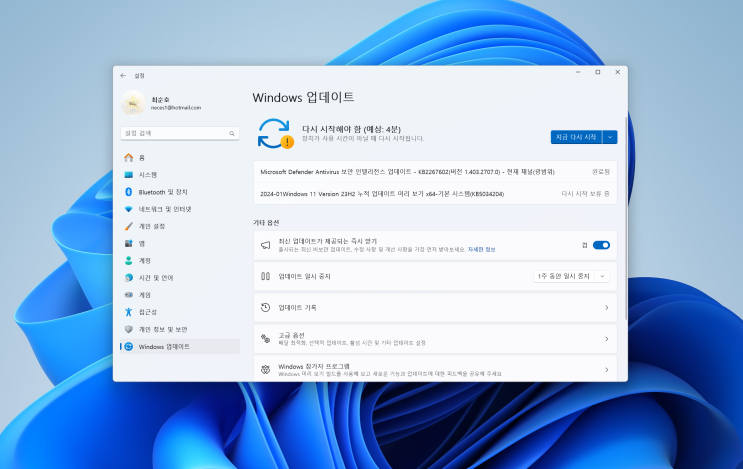Click the Windows 참가자 프로그램 icon
Viewport: 743px width, 469px height.
[265, 370]
